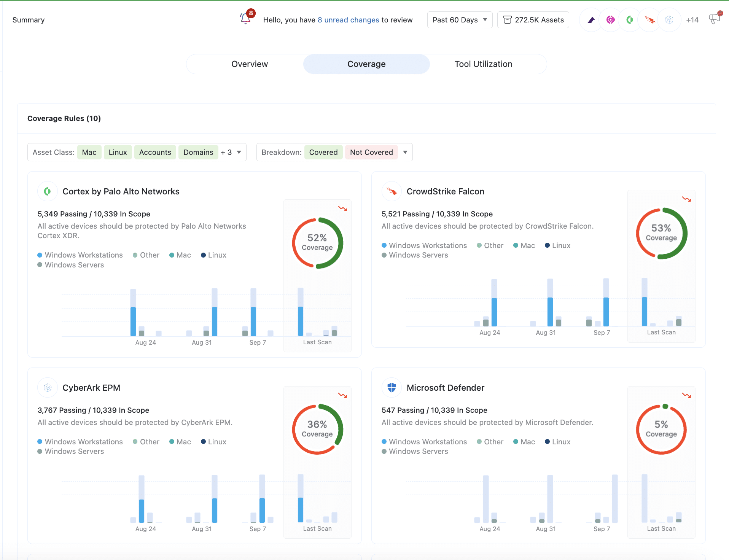Click the 36% coverage donut on CyberArk card
Screen dimensions: 729x560
click(317, 429)
